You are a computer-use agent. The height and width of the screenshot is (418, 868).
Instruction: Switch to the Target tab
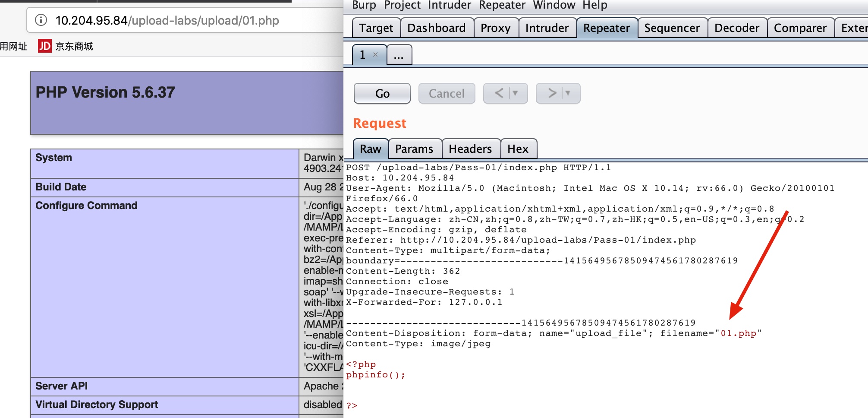point(376,28)
